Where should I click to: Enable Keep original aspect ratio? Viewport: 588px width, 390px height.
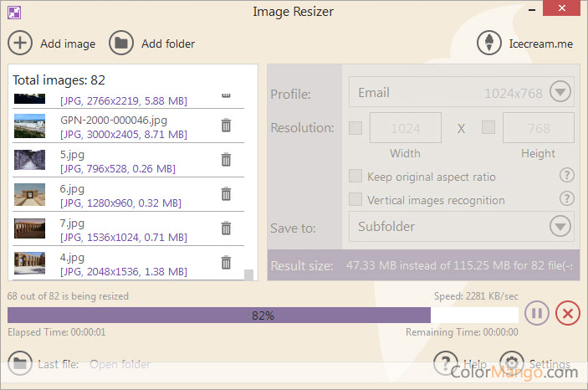click(x=355, y=177)
